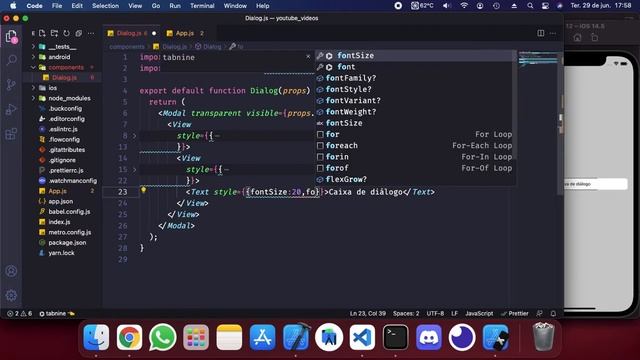Open WhatsApp from the Dock

(x=162, y=338)
